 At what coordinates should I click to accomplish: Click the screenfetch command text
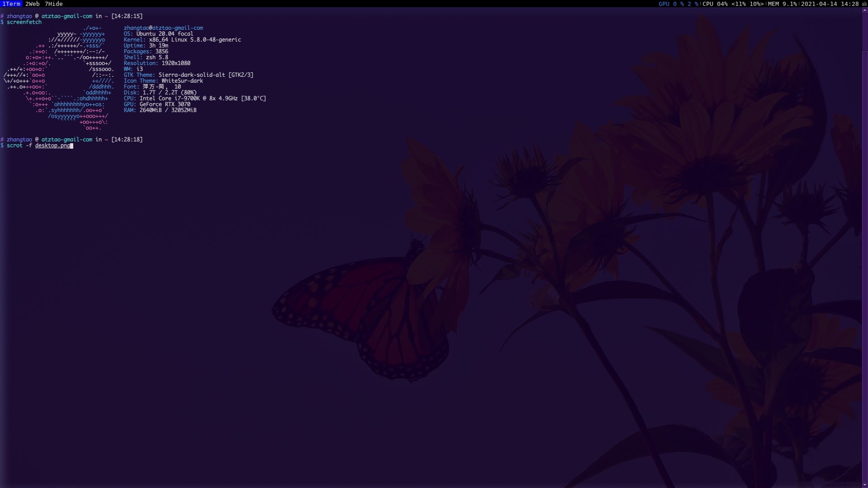click(24, 22)
